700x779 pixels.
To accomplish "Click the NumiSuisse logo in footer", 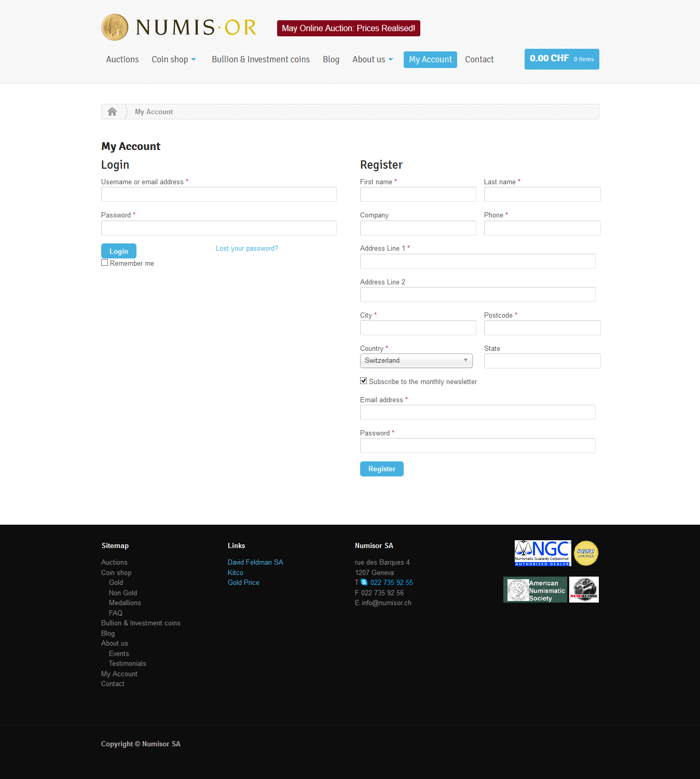I will pyautogui.click(x=584, y=590).
